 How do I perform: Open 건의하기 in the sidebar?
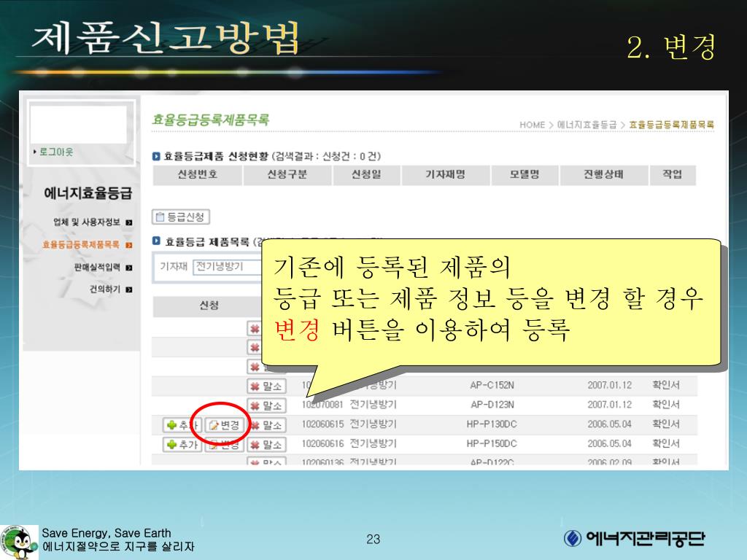105,289
